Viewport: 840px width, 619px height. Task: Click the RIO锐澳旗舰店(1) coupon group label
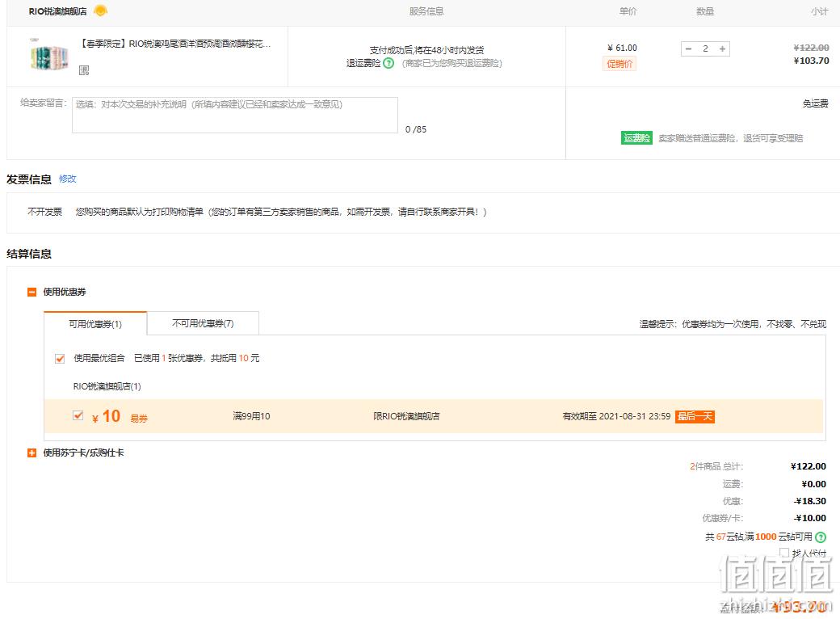click(x=107, y=386)
